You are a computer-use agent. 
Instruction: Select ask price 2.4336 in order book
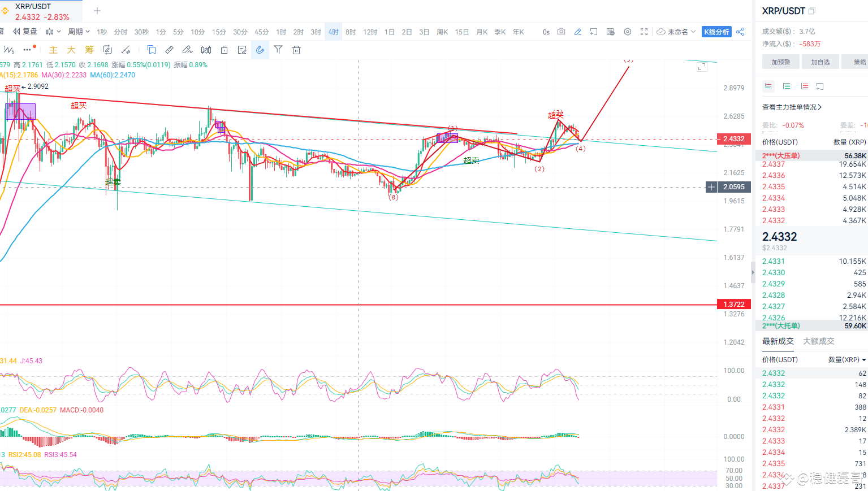click(774, 176)
